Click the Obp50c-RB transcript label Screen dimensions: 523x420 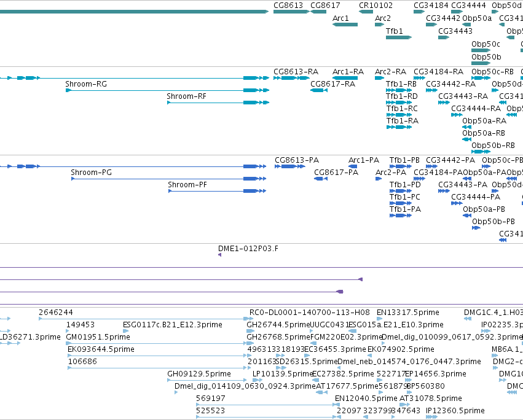[x=493, y=72]
